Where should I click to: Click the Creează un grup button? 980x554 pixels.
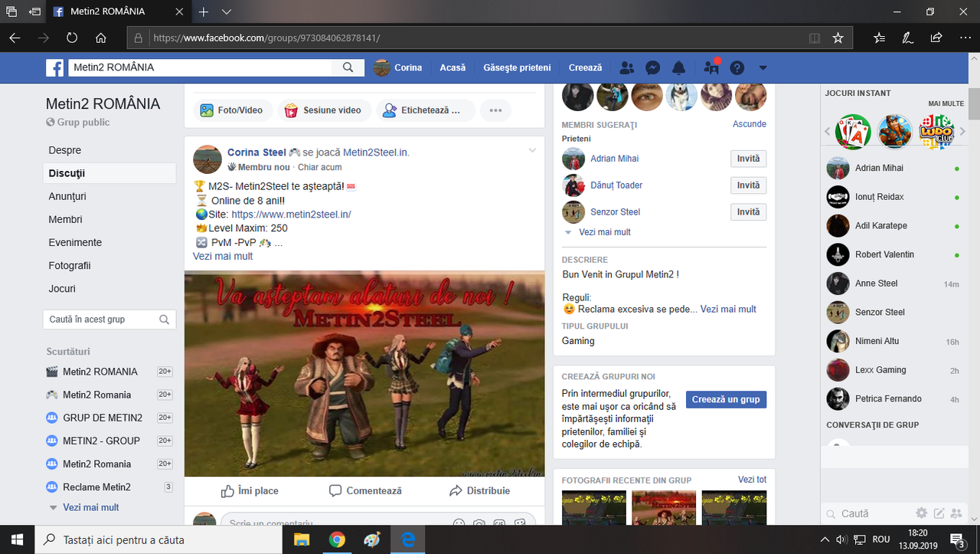(x=726, y=399)
